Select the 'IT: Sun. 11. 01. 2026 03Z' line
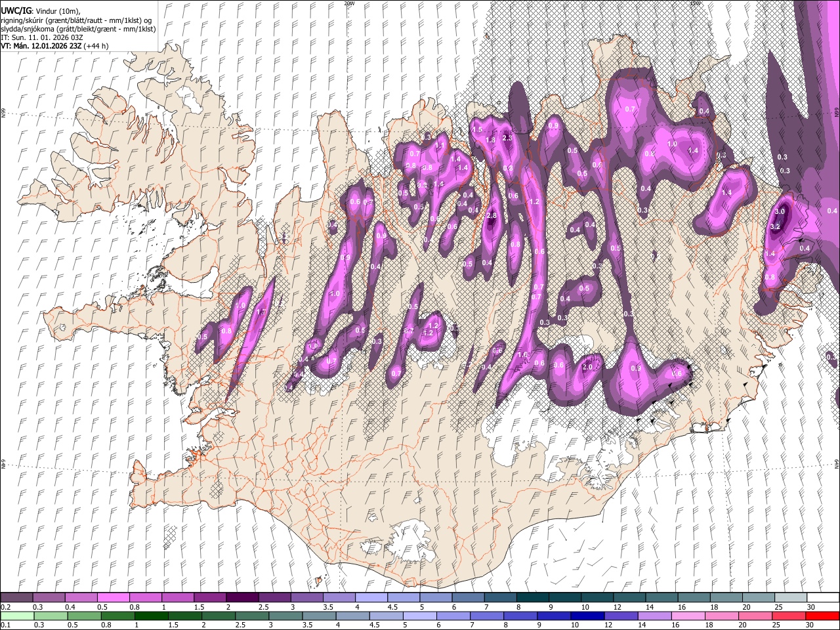The image size is (840, 630). 42,37
